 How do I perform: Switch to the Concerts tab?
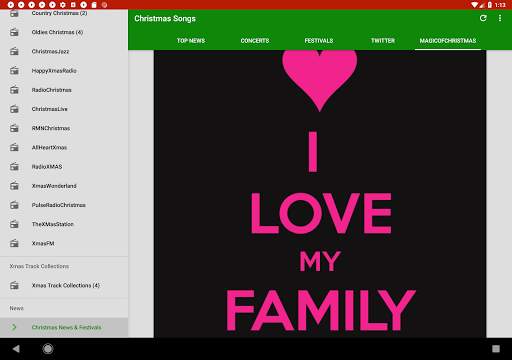pos(255,41)
